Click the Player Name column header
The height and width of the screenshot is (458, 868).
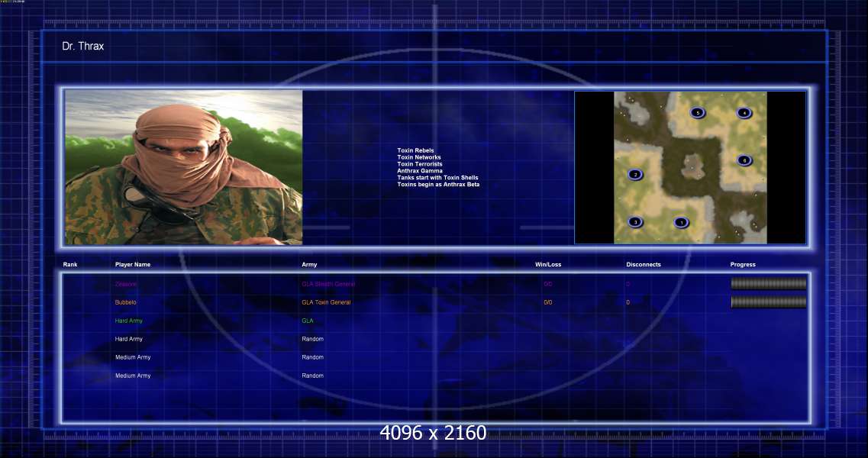coord(133,265)
